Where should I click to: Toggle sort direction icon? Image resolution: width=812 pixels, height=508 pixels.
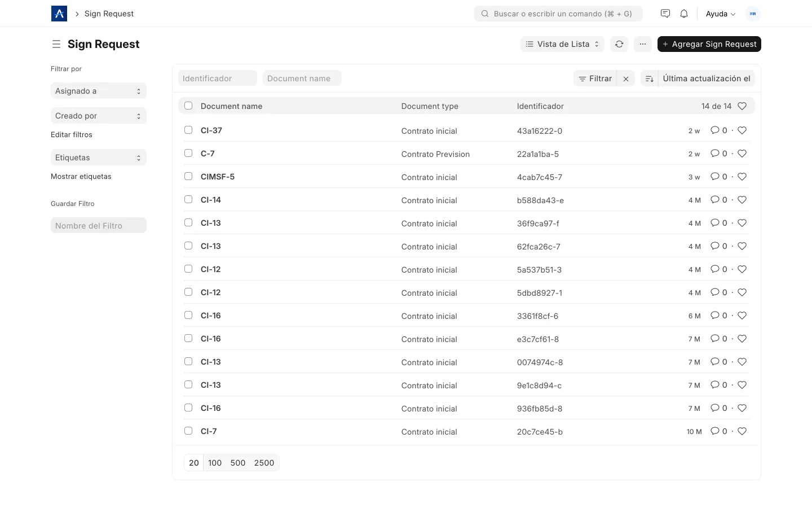[649, 78]
